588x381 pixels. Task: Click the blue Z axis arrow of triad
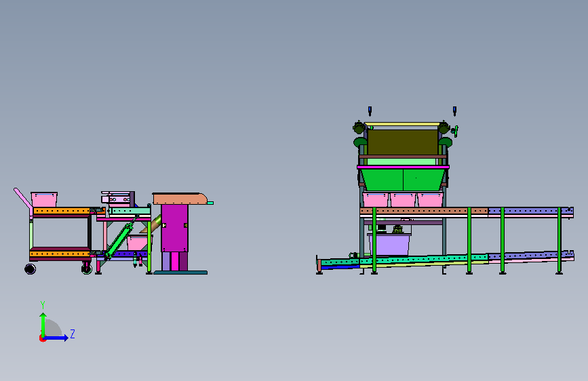[x=56, y=338]
